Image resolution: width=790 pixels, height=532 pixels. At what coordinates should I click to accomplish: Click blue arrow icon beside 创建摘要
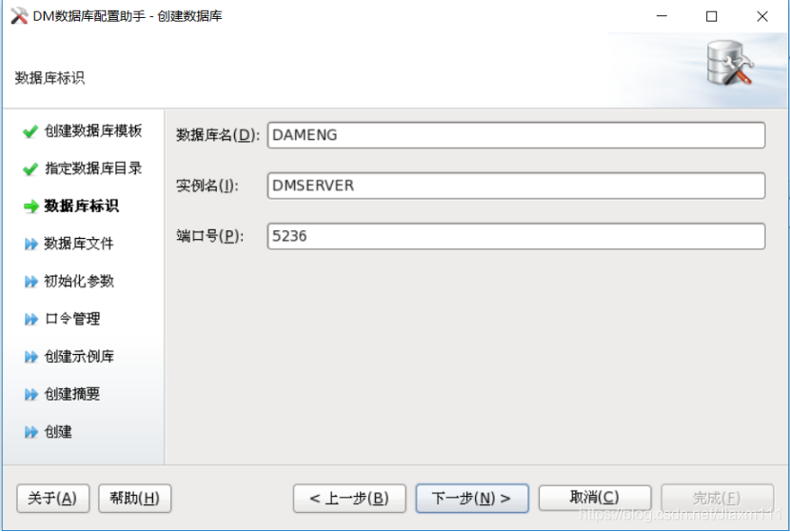point(31,394)
